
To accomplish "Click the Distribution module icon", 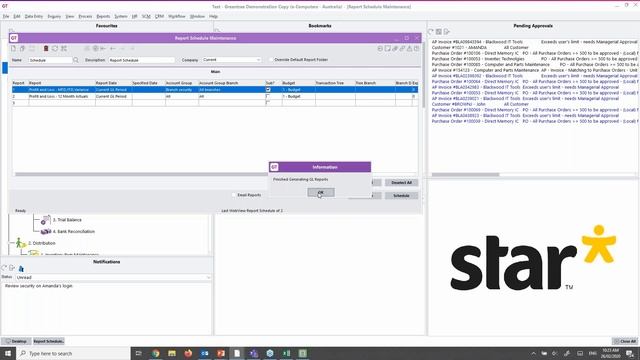I will click(x=20, y=243).
